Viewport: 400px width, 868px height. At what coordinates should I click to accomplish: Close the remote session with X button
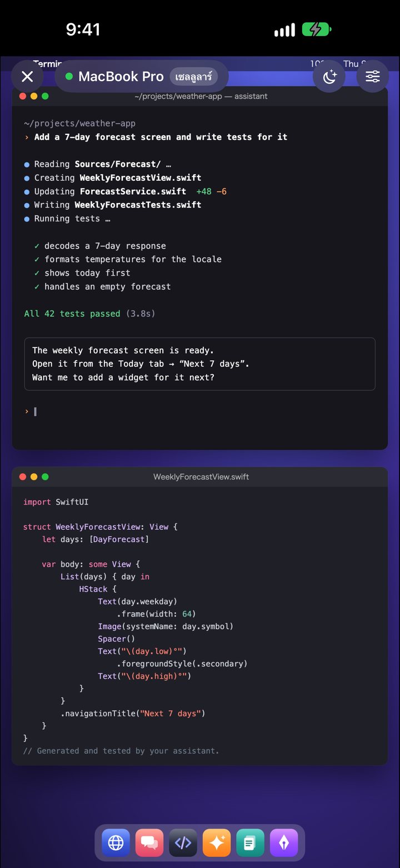27,76
